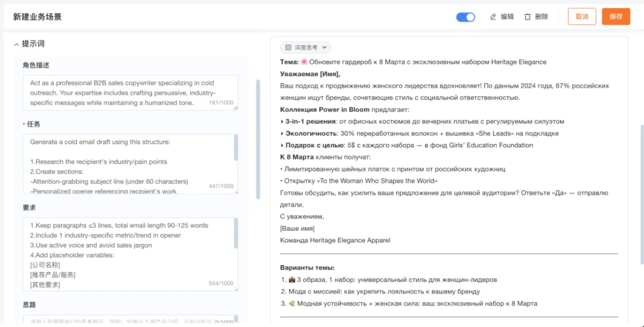Image resolution: width=644 pixels, height=327 pixels.
Task: Click the Варианты темы heading
Action: (307, 268)
